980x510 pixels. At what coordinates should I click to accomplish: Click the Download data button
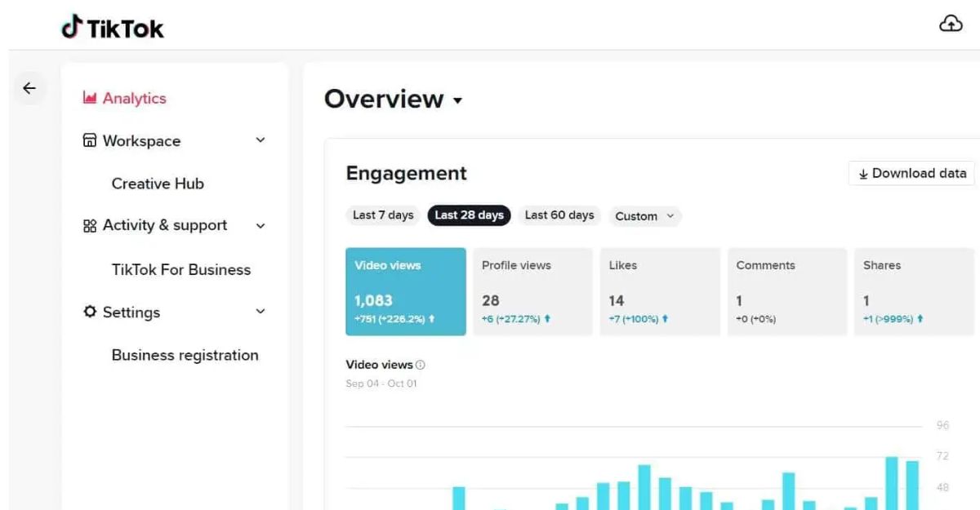[x=912, y=173]
